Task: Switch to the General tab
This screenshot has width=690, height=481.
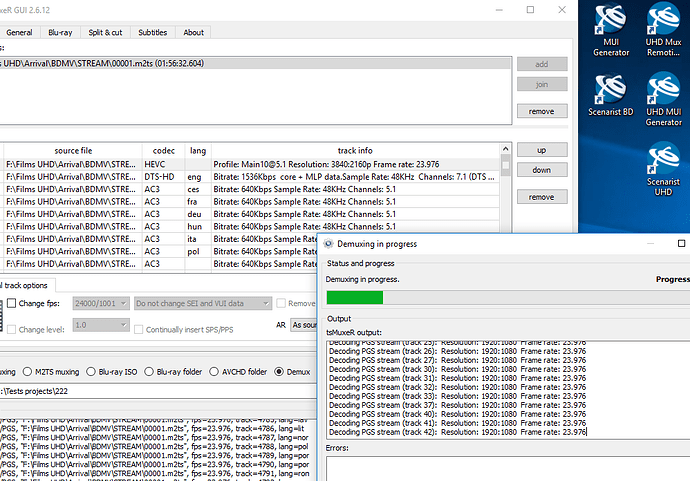Action: (19, 33)
